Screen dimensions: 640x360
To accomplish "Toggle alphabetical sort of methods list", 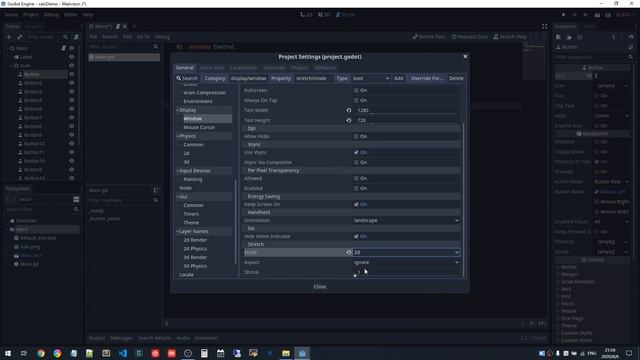I will pyautogui.click(x=156, y=191).
